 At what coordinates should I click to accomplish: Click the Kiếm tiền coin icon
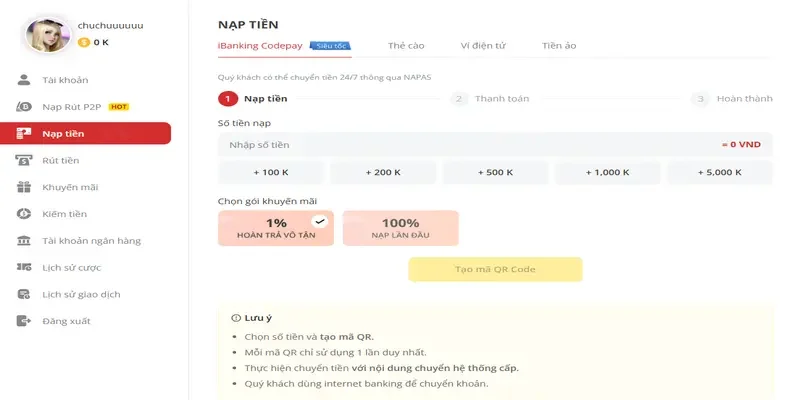click(x=24, y=214)
